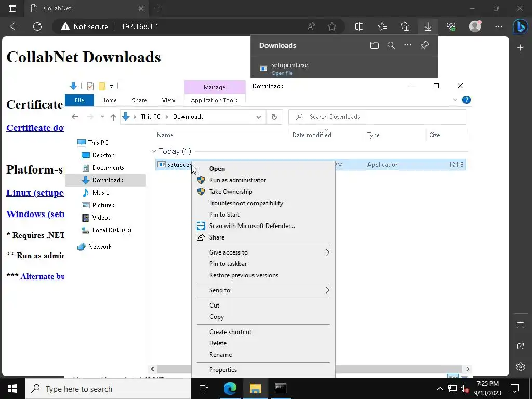Sort by Date modified column header
This screenshot has height=399, width=532.
coord(312,135)
